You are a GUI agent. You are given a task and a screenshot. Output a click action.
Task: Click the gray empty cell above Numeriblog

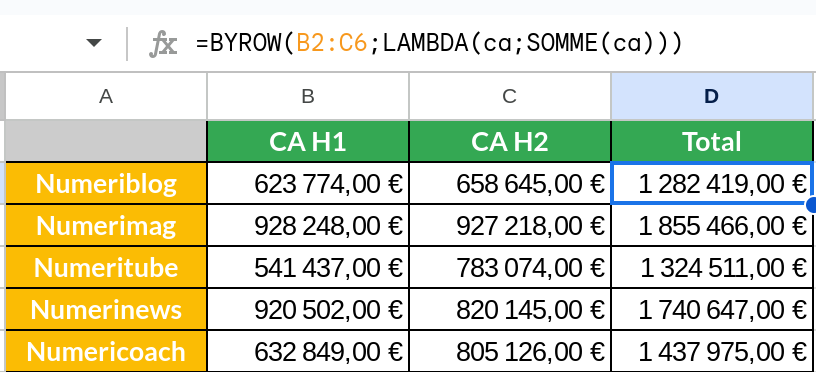(x=106, y=142)
